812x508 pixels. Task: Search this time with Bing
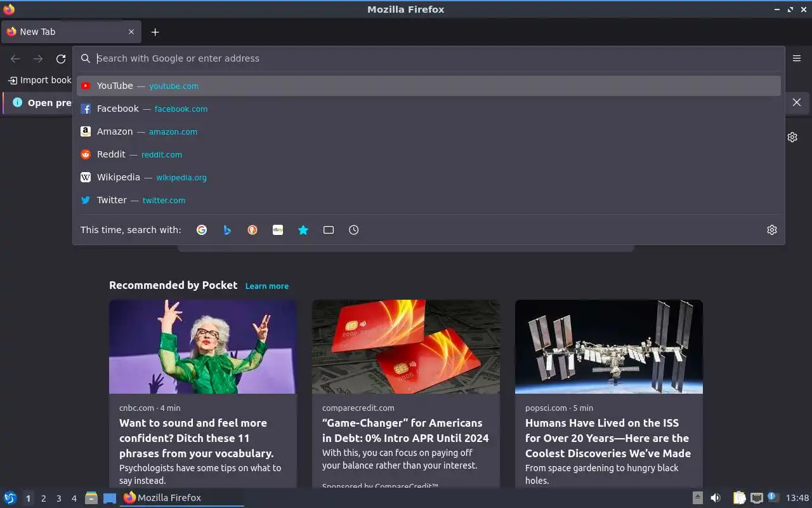click(x=227, y=230)
